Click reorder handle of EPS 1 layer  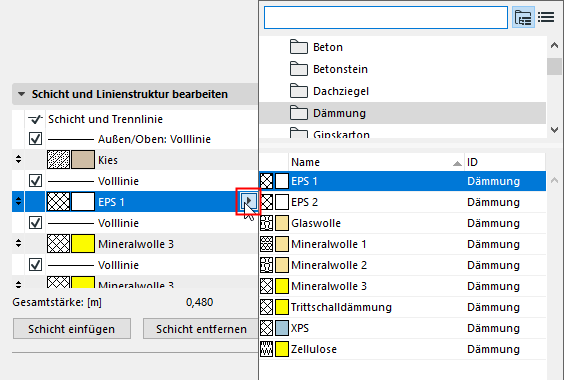18,202
